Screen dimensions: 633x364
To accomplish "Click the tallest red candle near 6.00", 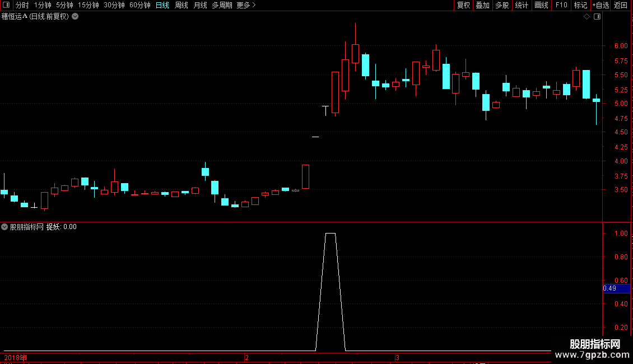I will tap(355, 53).
